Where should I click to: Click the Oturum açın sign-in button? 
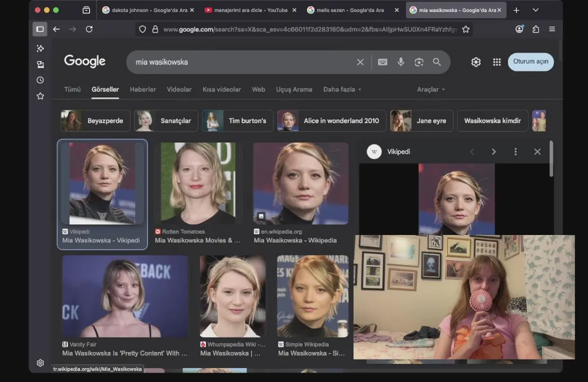point(531,62)
